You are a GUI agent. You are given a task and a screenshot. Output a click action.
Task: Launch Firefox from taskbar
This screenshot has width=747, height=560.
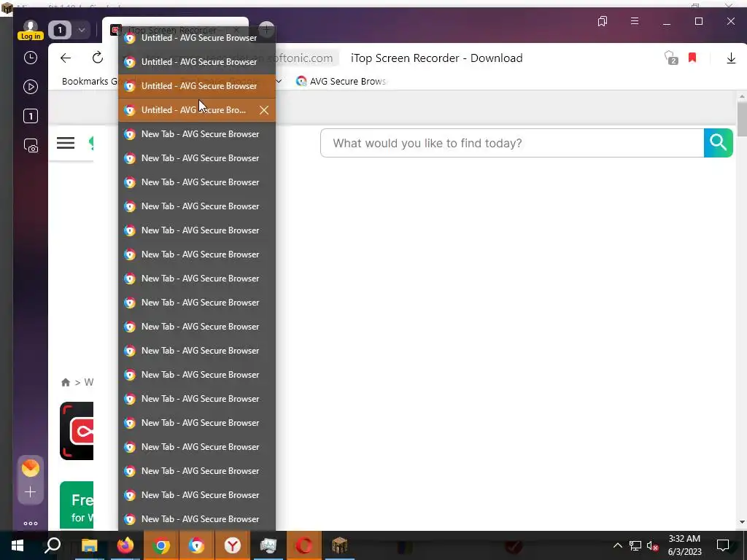[x=125, y=545]
